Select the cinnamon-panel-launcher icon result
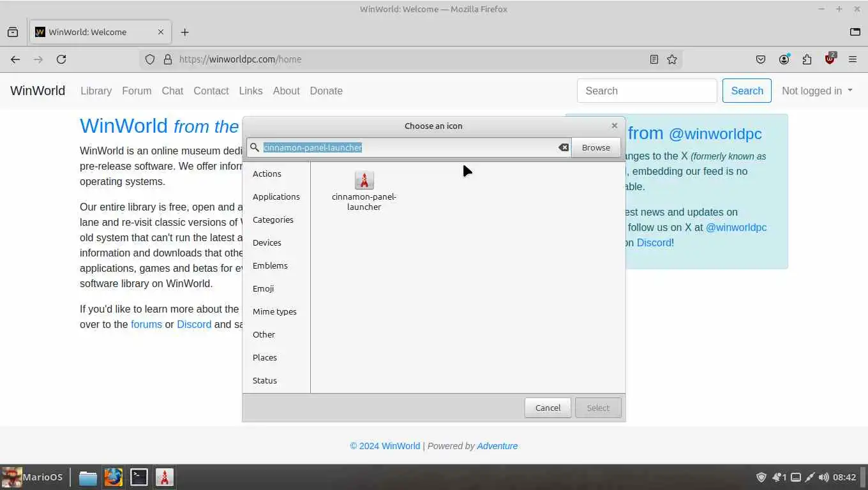The width and height of the screenshot is (868, 490). tap(364, 191)
